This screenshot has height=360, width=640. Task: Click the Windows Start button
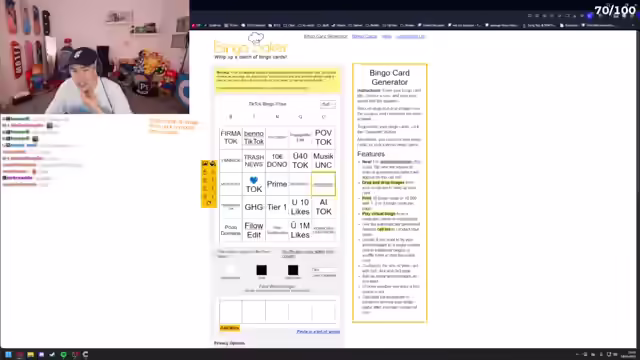coord(8,354)
